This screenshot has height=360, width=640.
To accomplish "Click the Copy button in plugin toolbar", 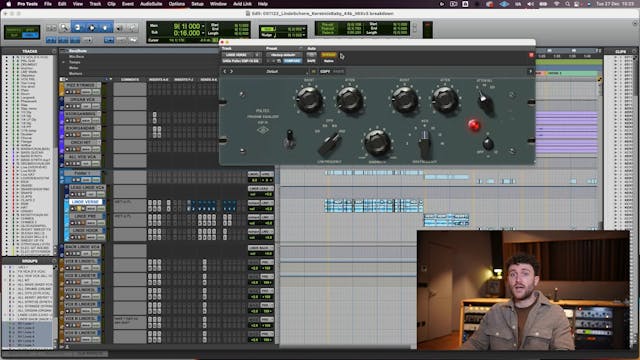I will (x=325, y=71).
